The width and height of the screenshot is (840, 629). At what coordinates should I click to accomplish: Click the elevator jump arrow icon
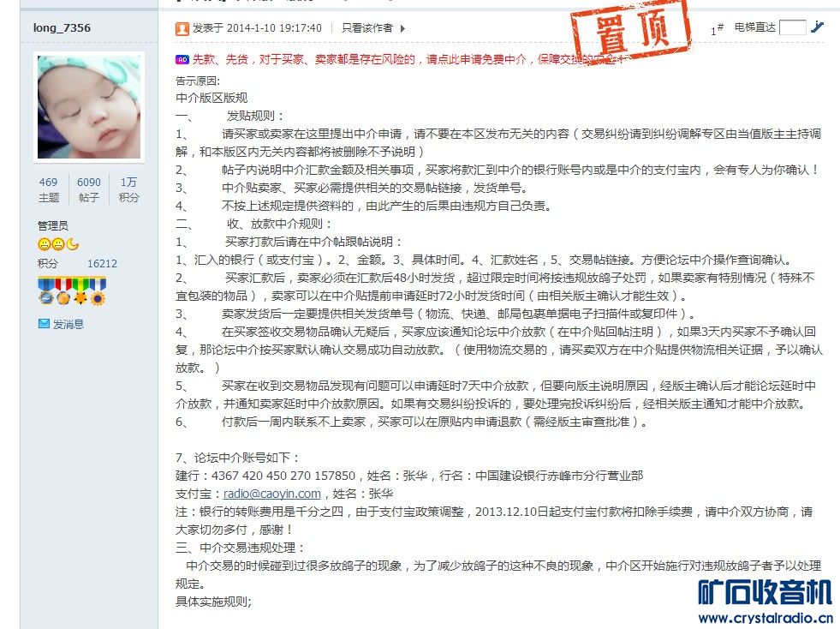pos(817,27)
